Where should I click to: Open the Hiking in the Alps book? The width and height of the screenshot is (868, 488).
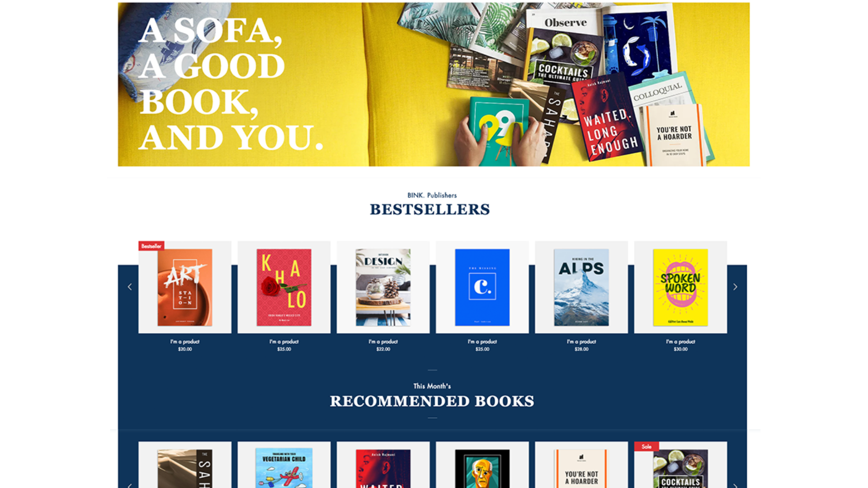tap(581, 287)
